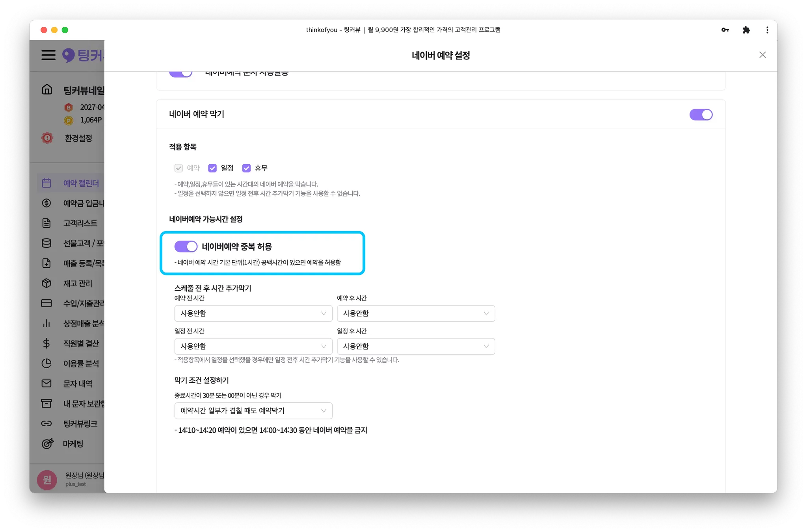The image size is (807, 532).
Task: Open 일정 후 시간 dropdown
Action: pos(415,347)
